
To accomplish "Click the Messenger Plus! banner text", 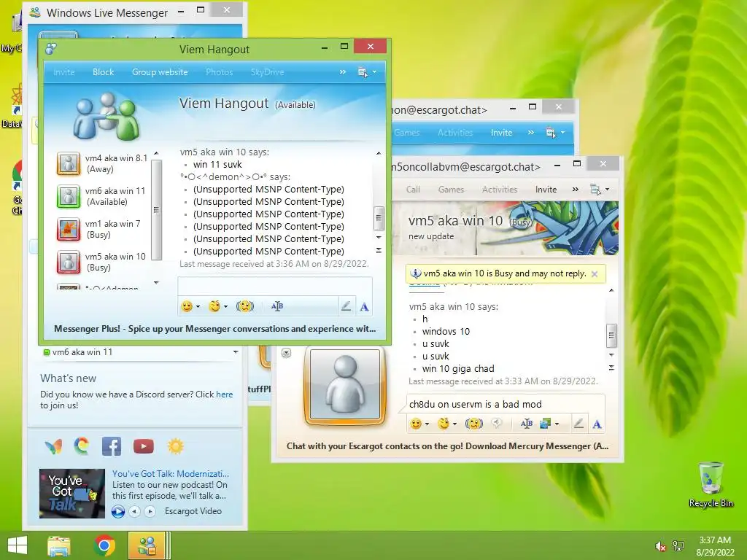I will tap(215, 329).
